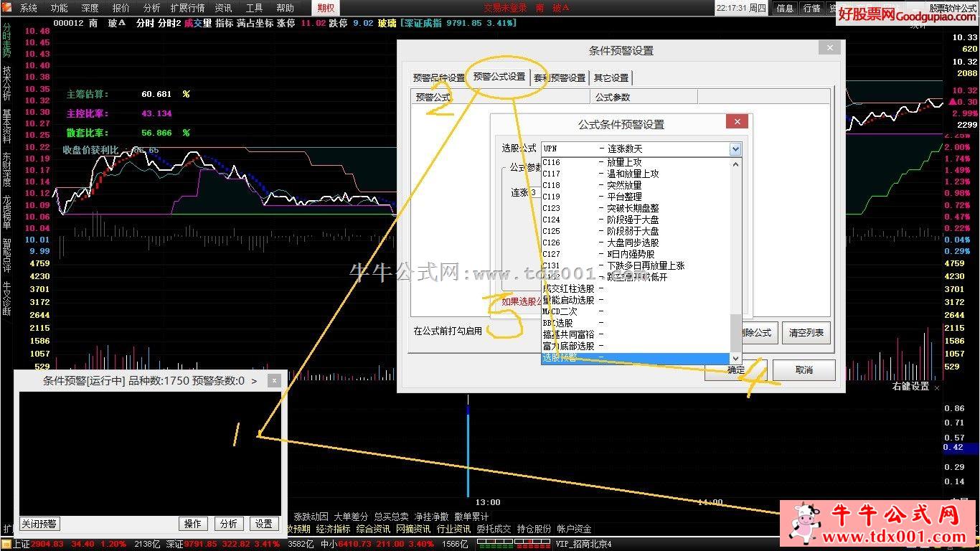This screenshot has height=551, width=980.
Task: Switch to 预警品种设置 tab
Action: (439, 78)
